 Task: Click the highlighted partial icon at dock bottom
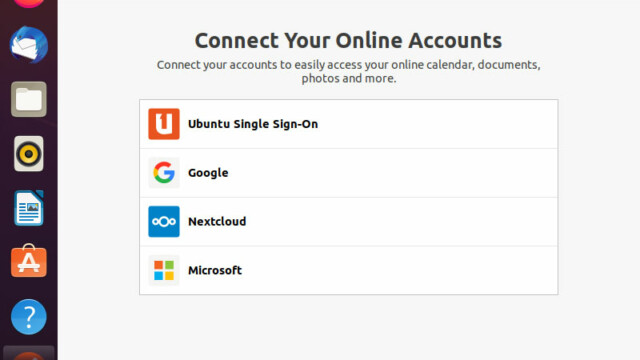pyautogui.click(x=29, y=353)
